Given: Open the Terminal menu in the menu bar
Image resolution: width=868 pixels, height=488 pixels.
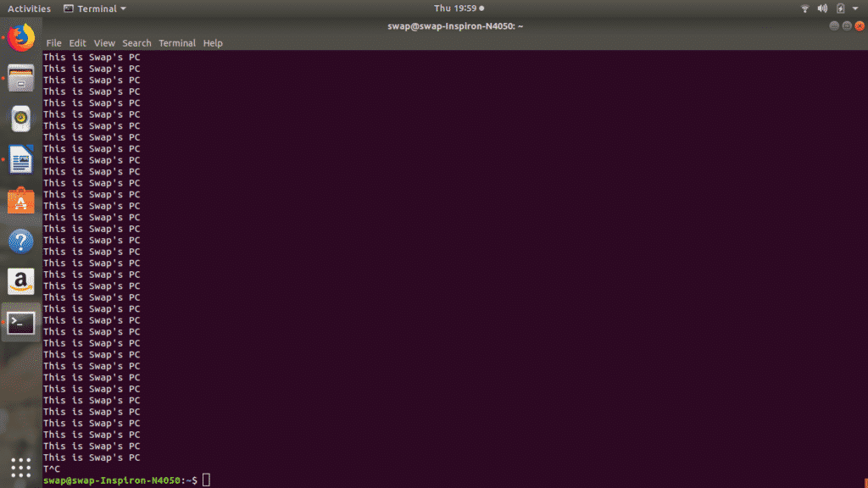Looking at the screenshot, I should pos(177,43).
